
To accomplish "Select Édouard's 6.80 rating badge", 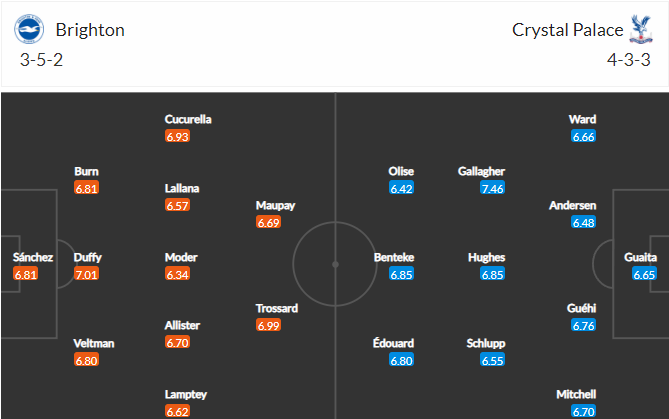I will 401,360.
